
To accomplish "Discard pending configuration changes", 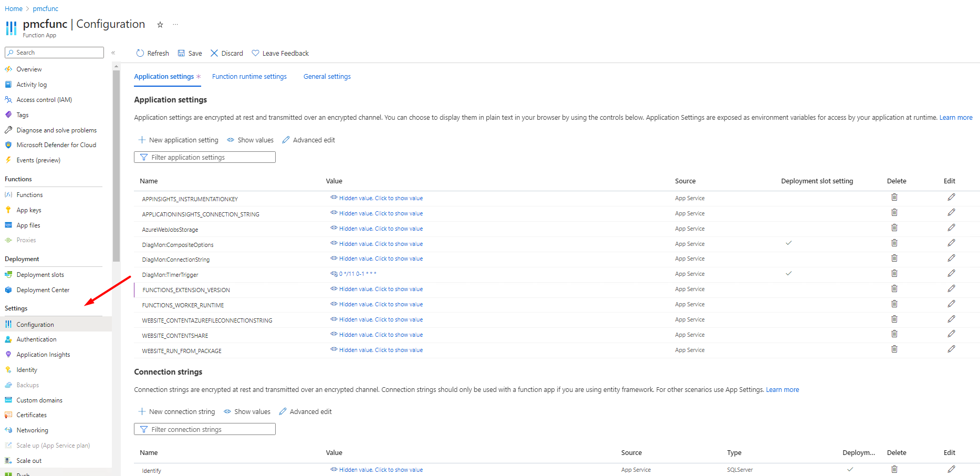I will coord(227,53).
